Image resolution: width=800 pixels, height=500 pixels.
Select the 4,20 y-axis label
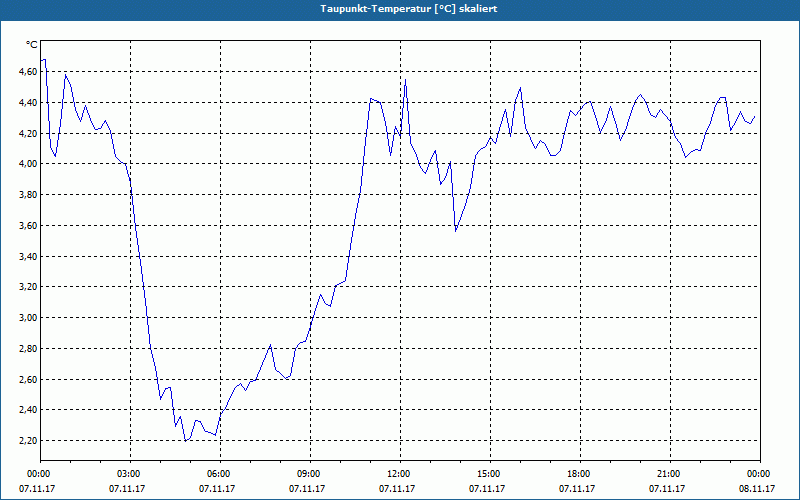coord(28,133)
